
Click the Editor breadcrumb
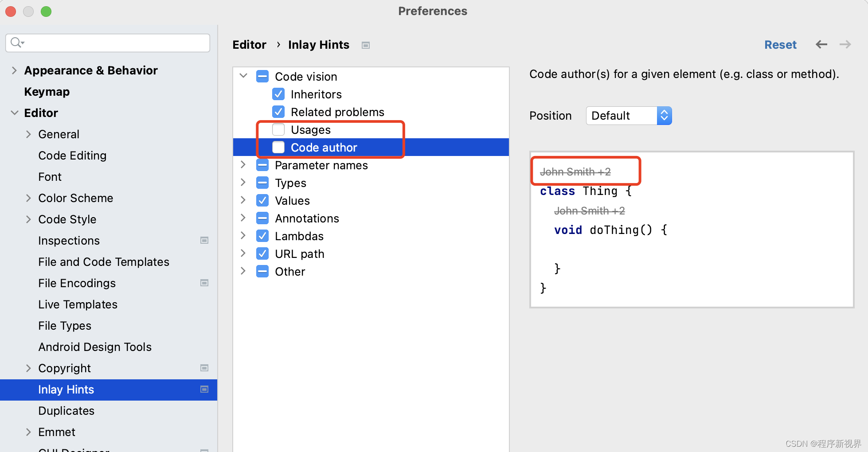pyautogui.click(x=250, y=45)
